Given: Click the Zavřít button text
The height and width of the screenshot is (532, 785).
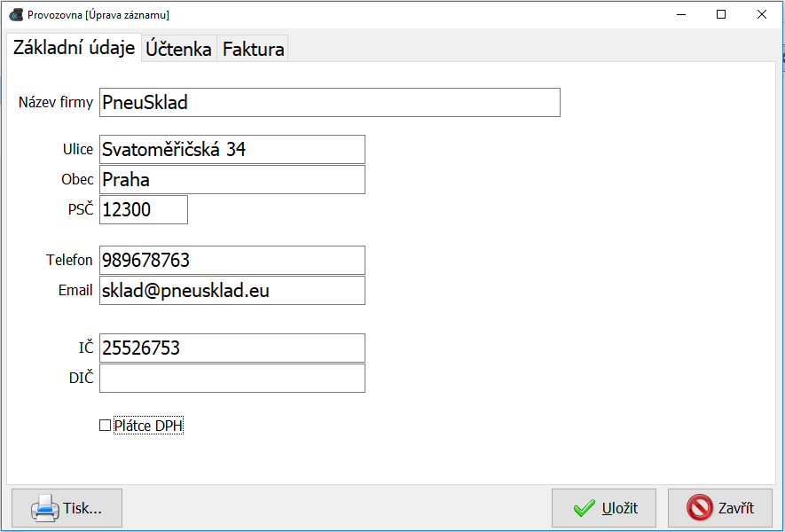Looking at the screenshot, I should [736, 508].
